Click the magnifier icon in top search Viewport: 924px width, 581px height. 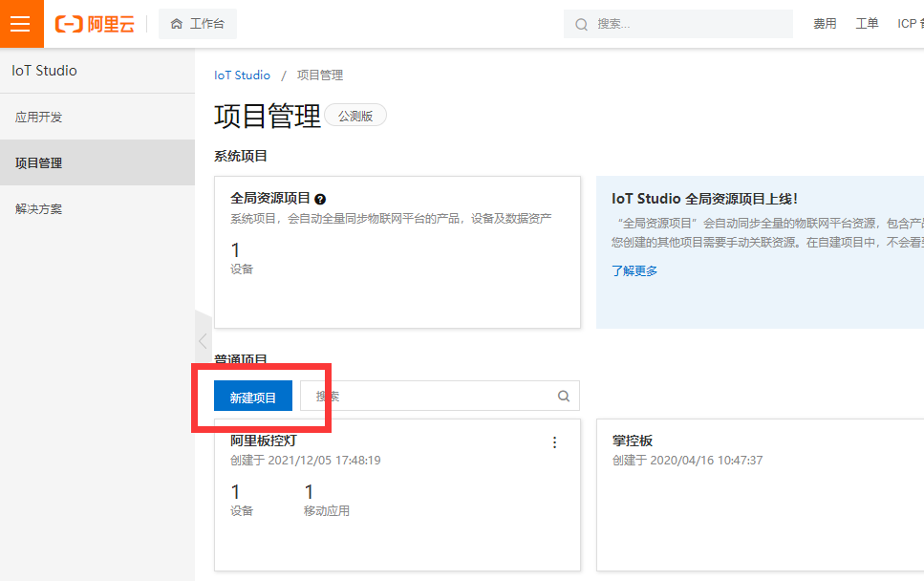pyautogui.click(x=582, y=24)
